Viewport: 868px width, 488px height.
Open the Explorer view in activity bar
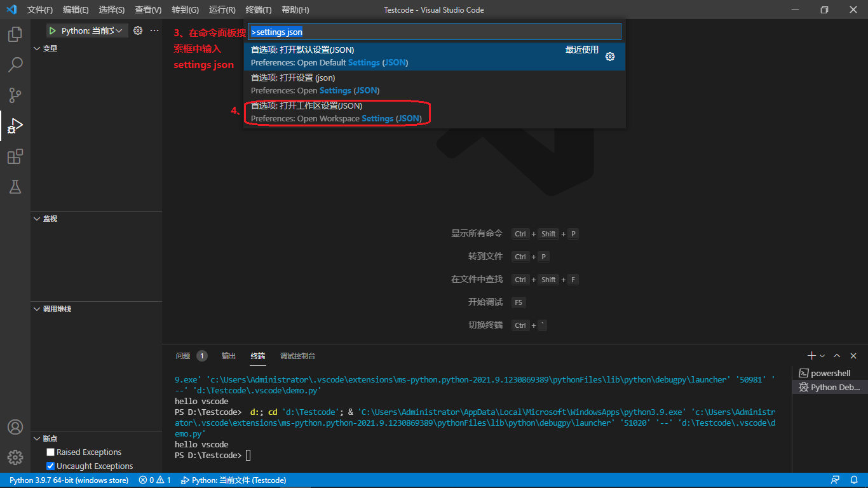pos(15,34)
